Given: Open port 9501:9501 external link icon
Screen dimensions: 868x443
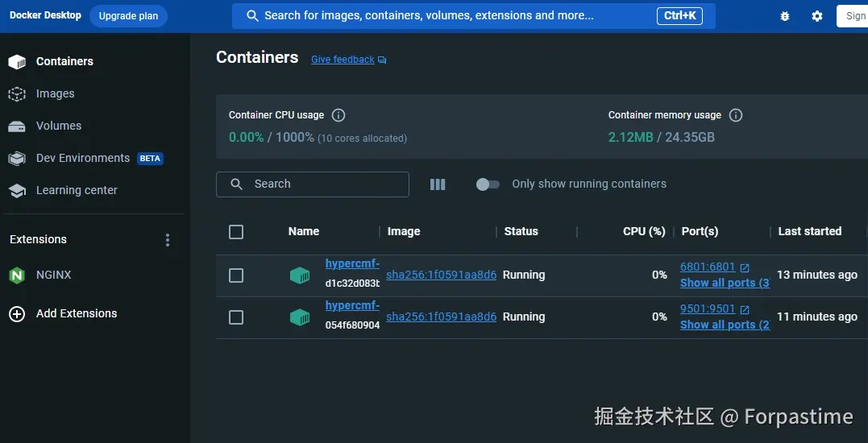Looking at the screenshot, I should click(x=745, y=310).
